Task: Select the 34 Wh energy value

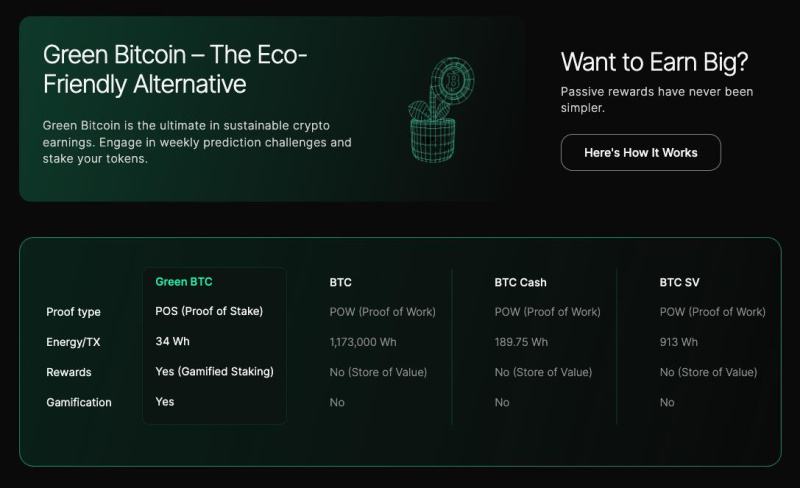Action: click(x=172, y=341)
